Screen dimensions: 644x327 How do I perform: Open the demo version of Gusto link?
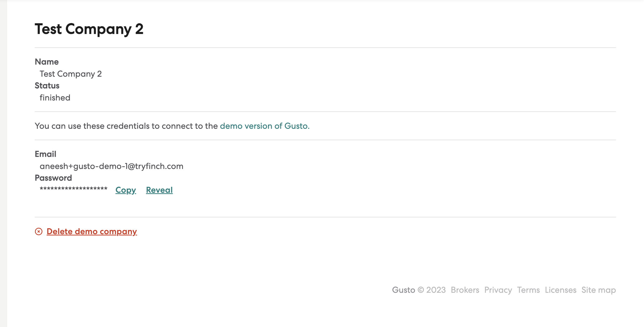click(x=264, y=126)
